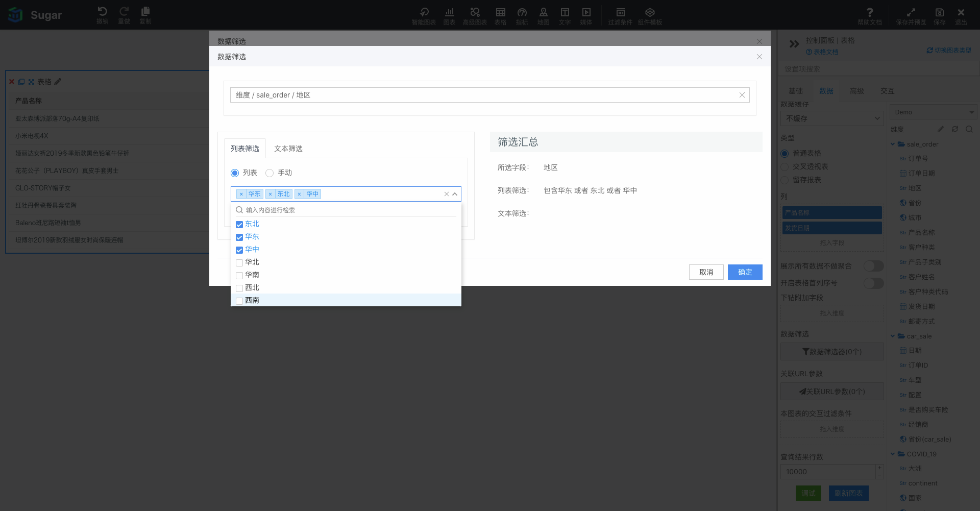The image size is (980, 511).
Task: Click the 调试 debug button
Action: pyautogui.click(x=808, y=493)
